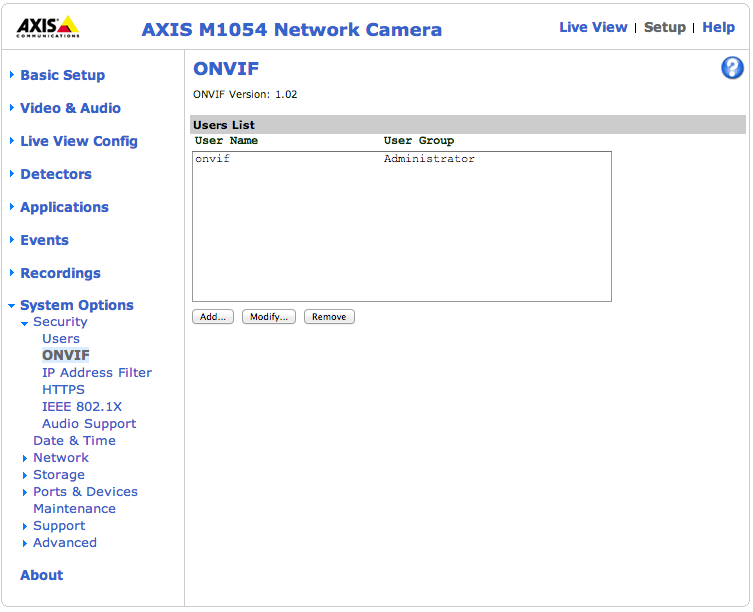The image size is (753, 612).
Task: Click the Modify... user button
Action: (x=269, y=317)
